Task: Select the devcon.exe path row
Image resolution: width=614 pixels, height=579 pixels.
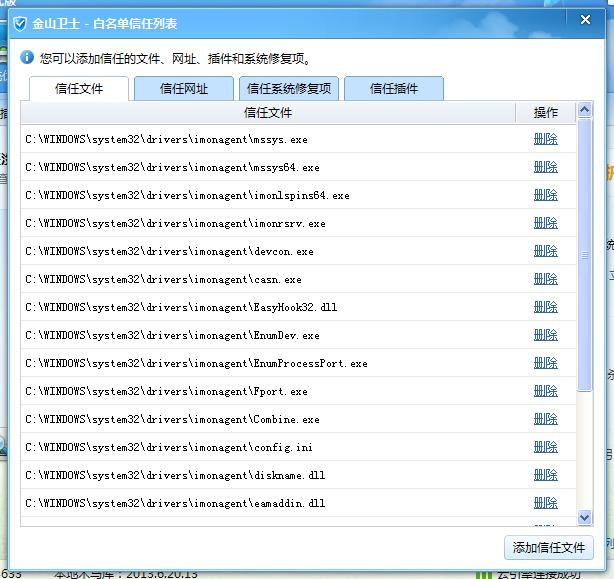Action: click(298, 251)
